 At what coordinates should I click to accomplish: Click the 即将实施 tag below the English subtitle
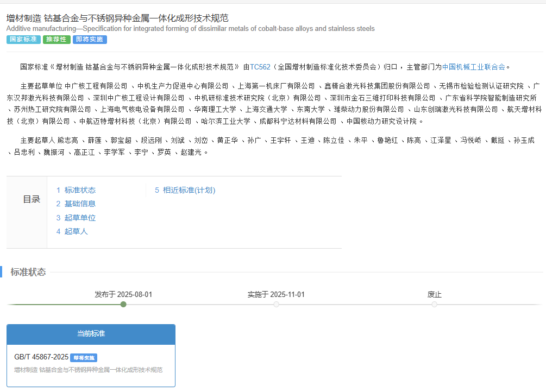[x=90, y=40]
